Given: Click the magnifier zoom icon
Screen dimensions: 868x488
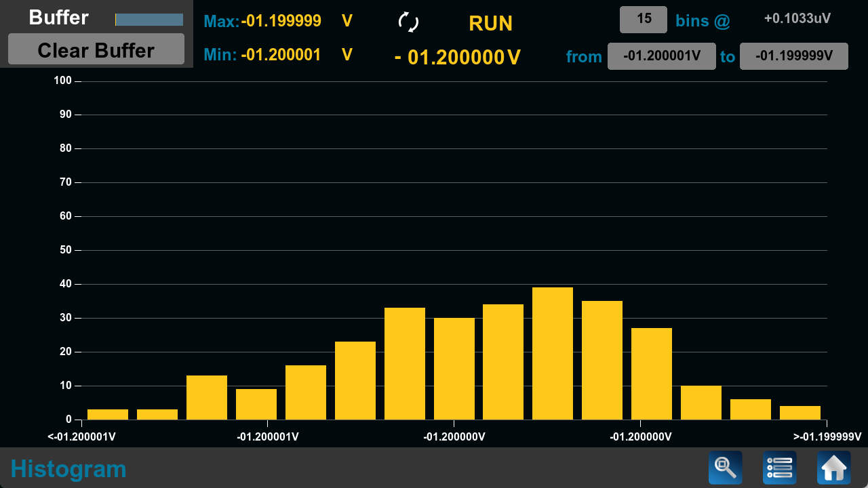Looking at the screenshot, I should [725, 468].
